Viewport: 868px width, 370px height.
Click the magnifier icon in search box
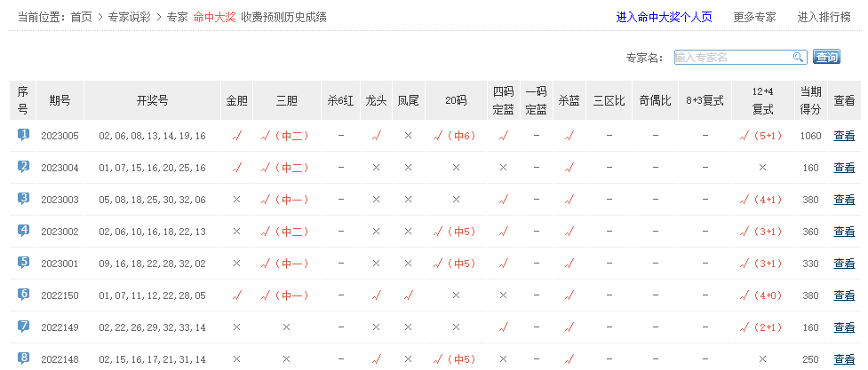(798, 58)
